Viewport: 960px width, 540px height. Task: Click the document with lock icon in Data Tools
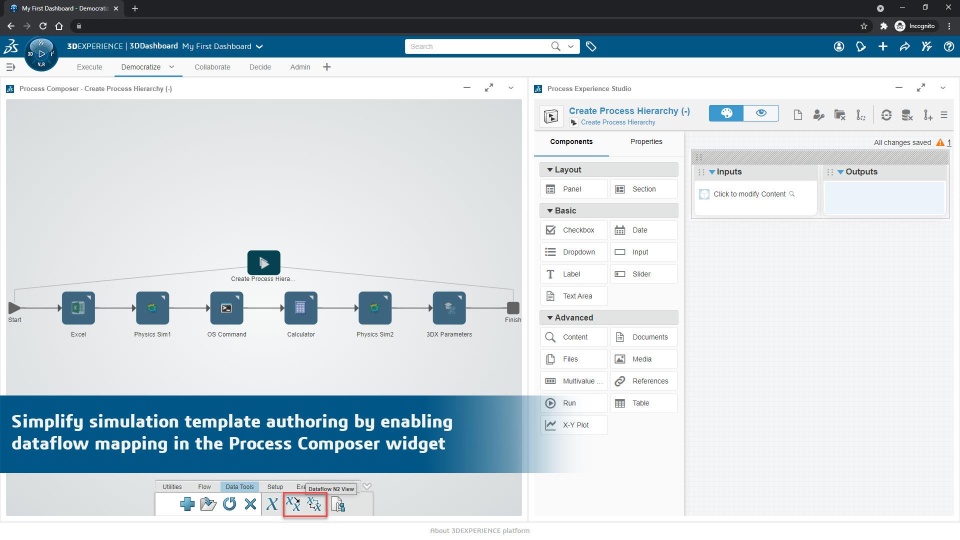pyautogui.click(x=338, y=504)
